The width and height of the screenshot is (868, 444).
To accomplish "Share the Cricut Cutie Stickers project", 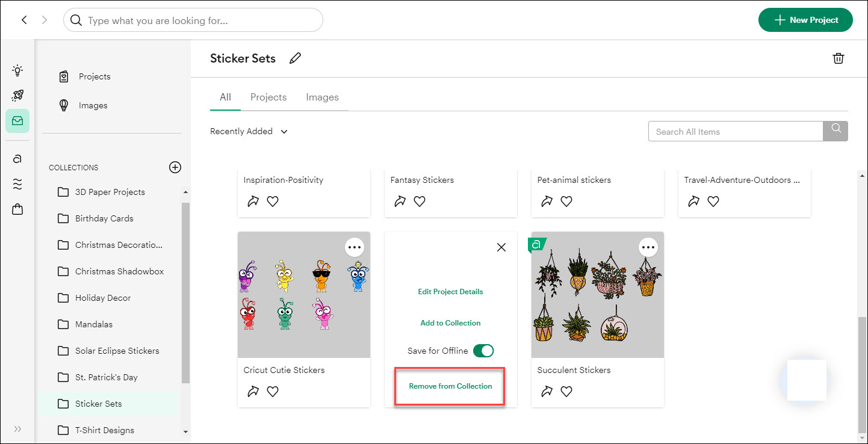I will point(253,391).
